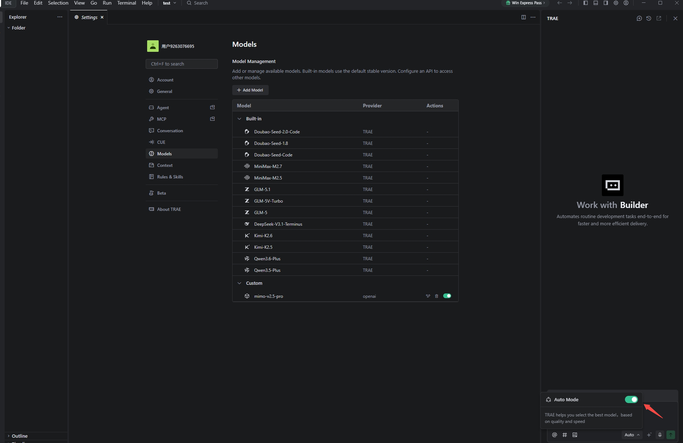
Task: Close the Settings tab
Action: [x=102, y=17]
